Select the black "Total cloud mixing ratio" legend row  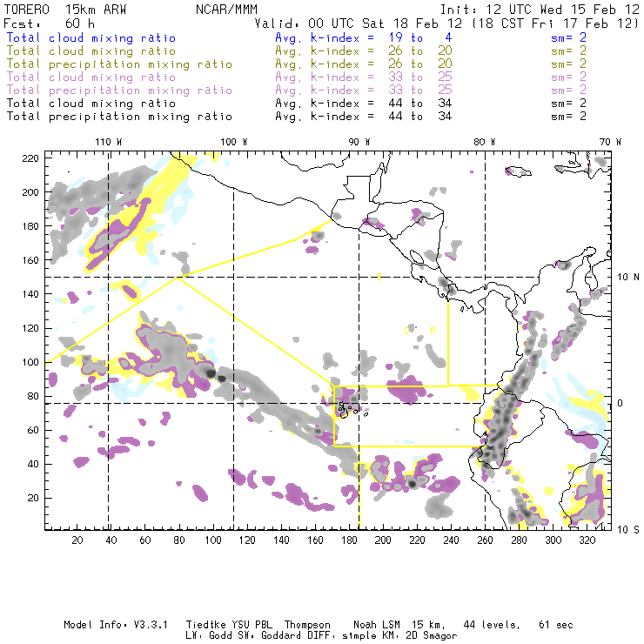(91, 104)
